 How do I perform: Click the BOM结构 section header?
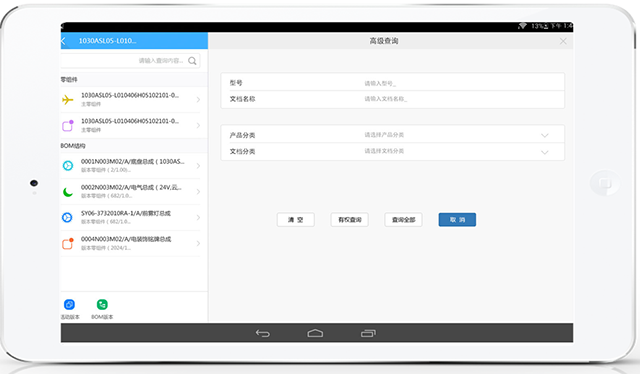(x=73, y=146)
